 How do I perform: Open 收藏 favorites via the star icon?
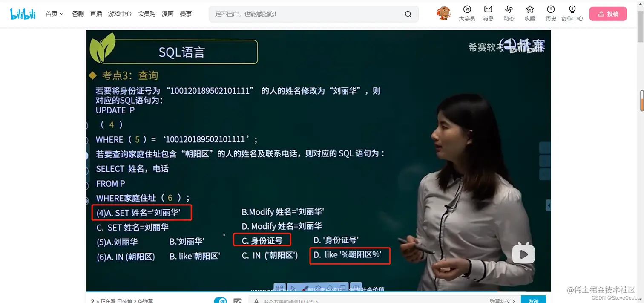tap(529, 13)
